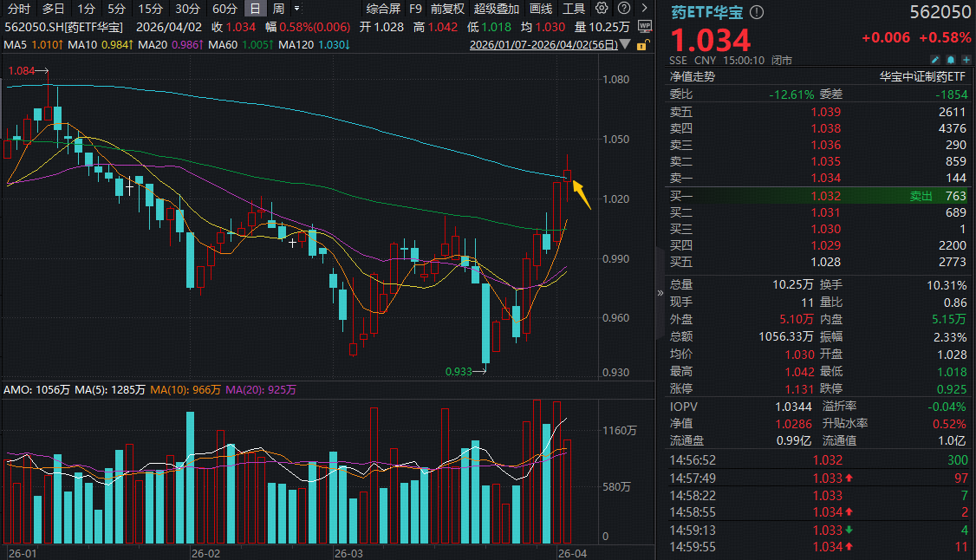
Task: Switch to 分时 intraday tab
Action: (18, 9)
